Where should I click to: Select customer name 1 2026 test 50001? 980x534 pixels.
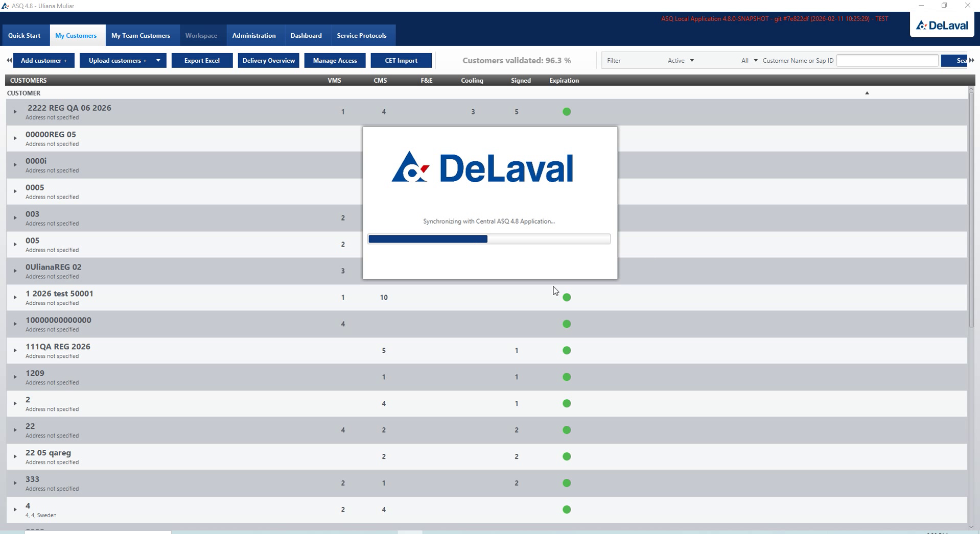(x=59, y=294)
